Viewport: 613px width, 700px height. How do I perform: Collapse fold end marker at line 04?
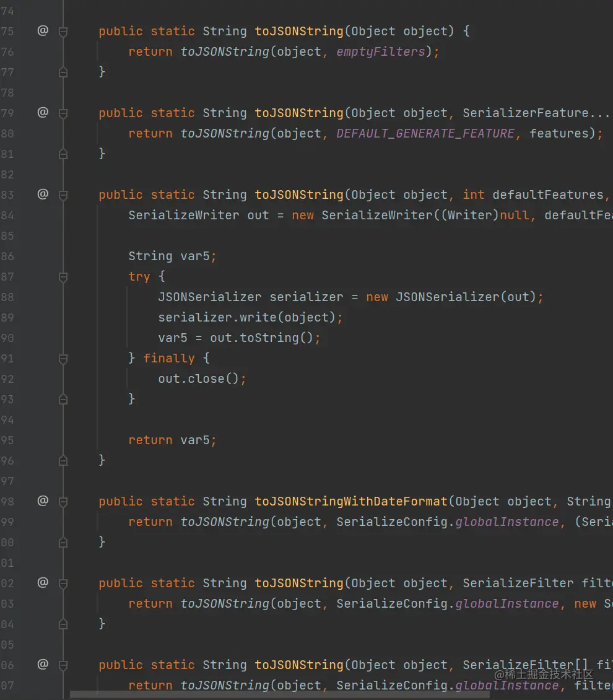[x=63, y=624]
